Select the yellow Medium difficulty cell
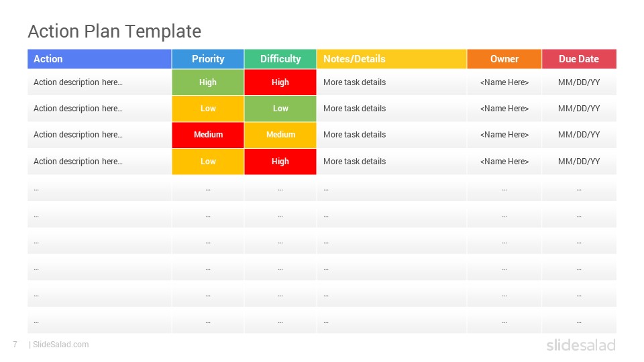 [280, 135]
